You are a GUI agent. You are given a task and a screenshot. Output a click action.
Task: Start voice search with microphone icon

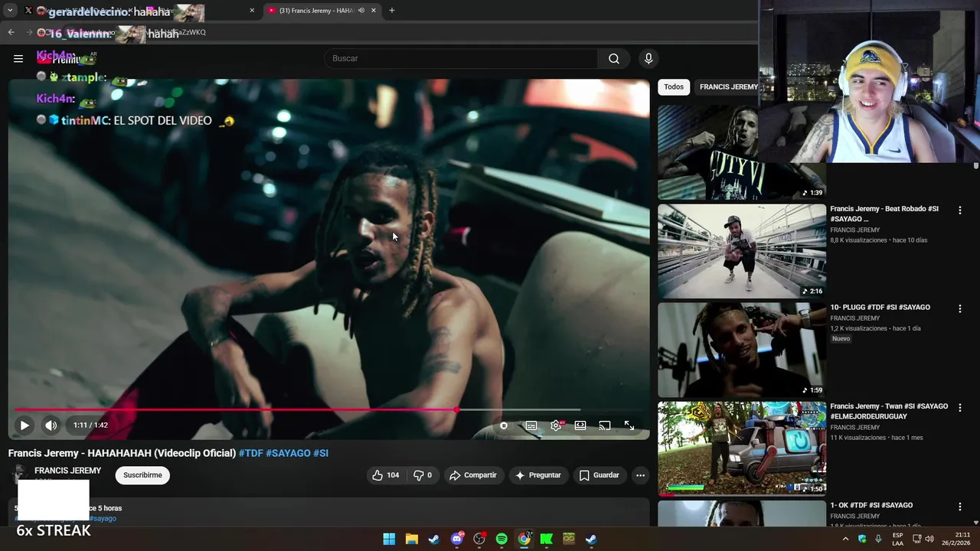click(x=648, y=58)
